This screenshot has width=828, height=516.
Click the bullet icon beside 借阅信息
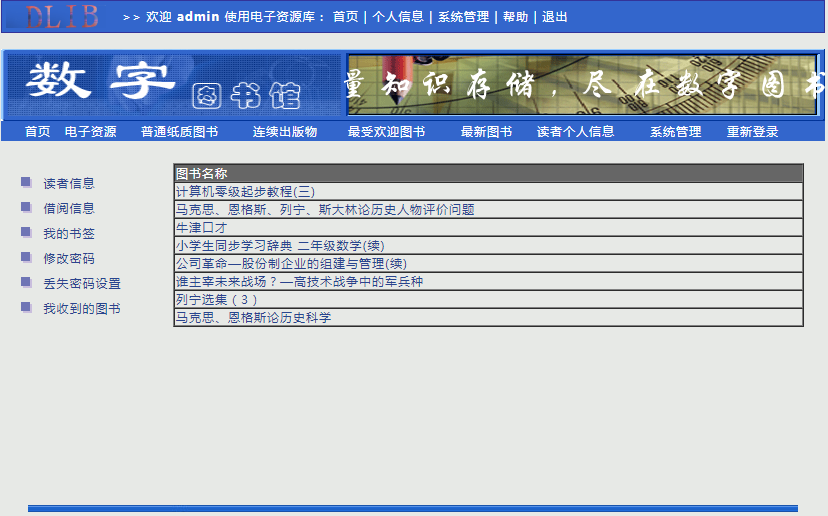(x=26, y=207)
